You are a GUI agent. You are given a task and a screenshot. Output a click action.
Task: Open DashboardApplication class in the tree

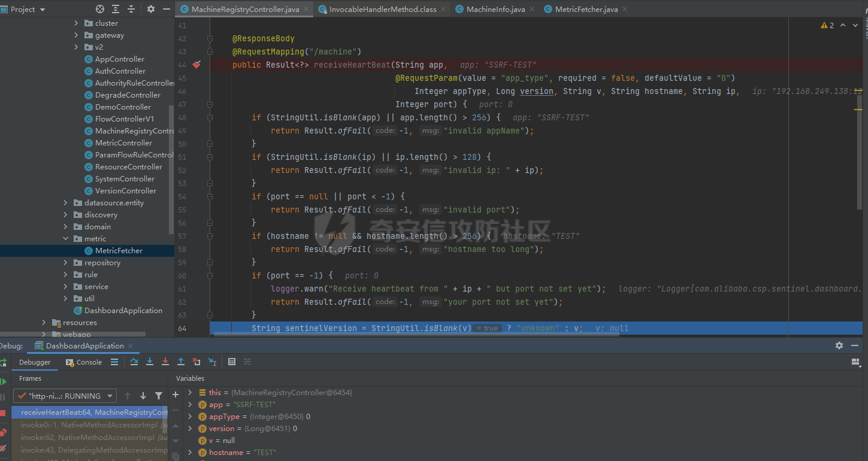click(x=118, y=311)
